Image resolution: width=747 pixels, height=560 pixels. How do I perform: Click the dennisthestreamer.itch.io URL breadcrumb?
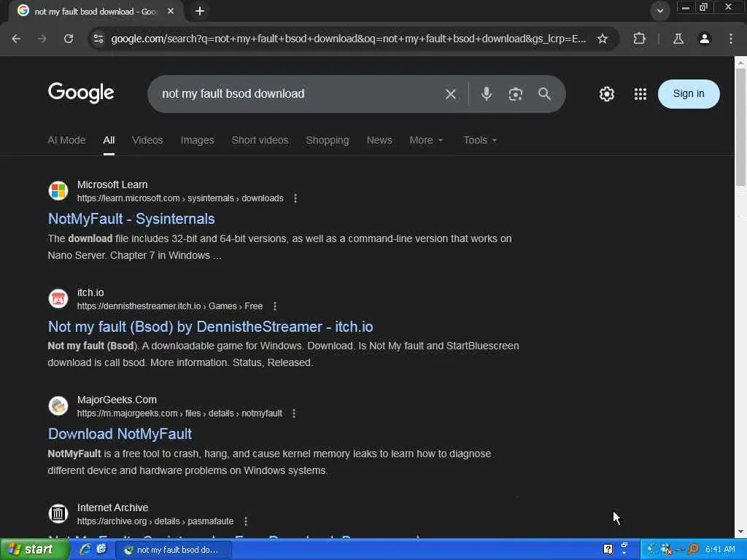(x=169, y=306)
